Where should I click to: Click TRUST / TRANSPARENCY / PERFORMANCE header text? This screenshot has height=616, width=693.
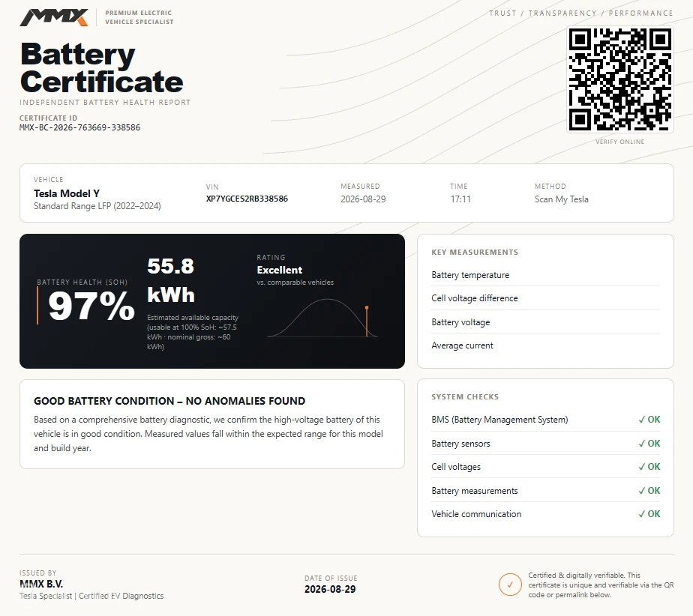[x=580, y=13]
